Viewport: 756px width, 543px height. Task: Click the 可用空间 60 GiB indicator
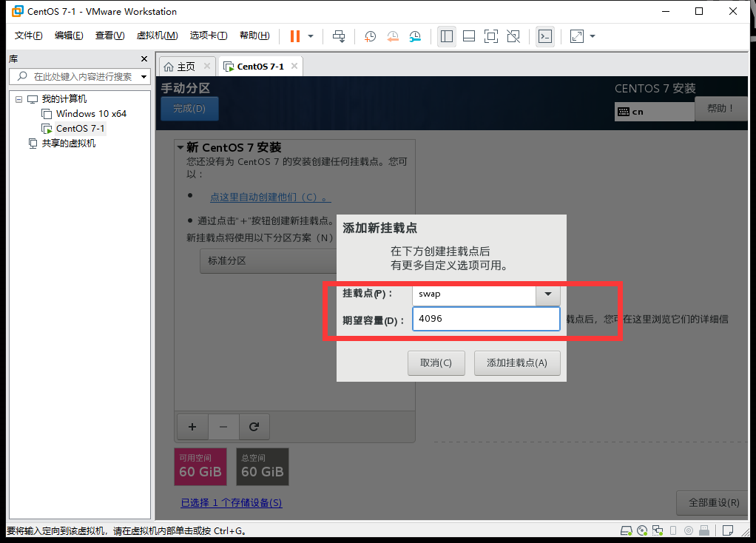click(x=200, y=467)
